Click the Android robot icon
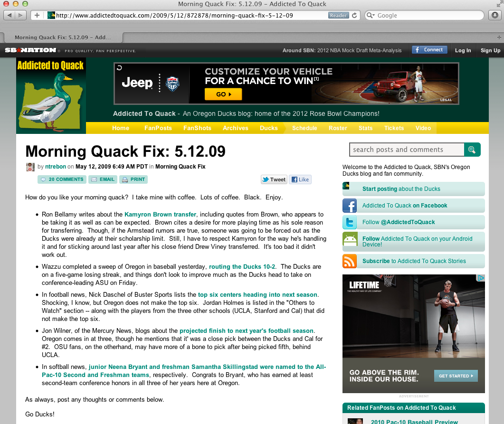 (x=350, y=239)
